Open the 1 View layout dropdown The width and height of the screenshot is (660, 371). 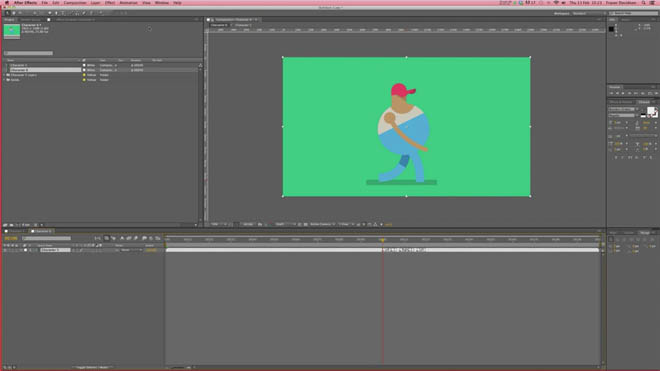coord(346,224)
